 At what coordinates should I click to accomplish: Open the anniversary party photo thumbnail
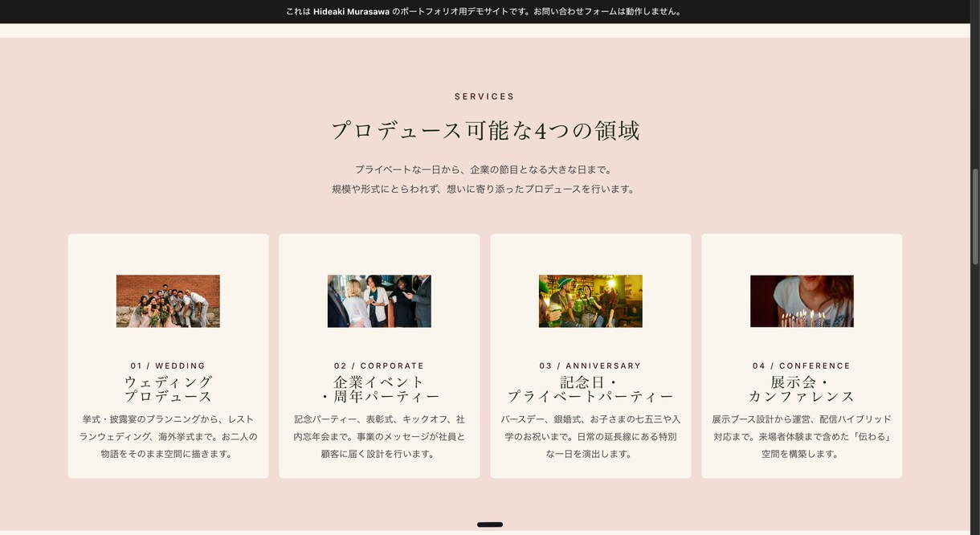tap(590, 301)
